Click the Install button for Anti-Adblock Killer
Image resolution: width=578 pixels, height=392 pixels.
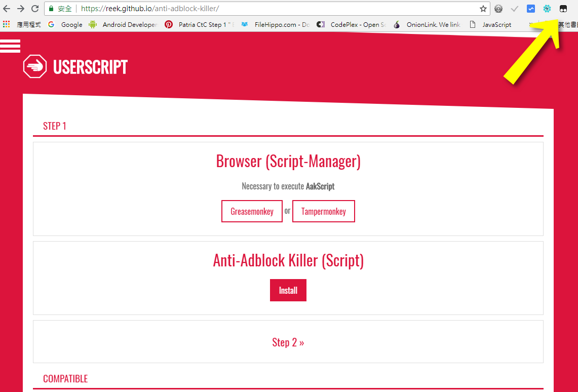coord(288,290)
